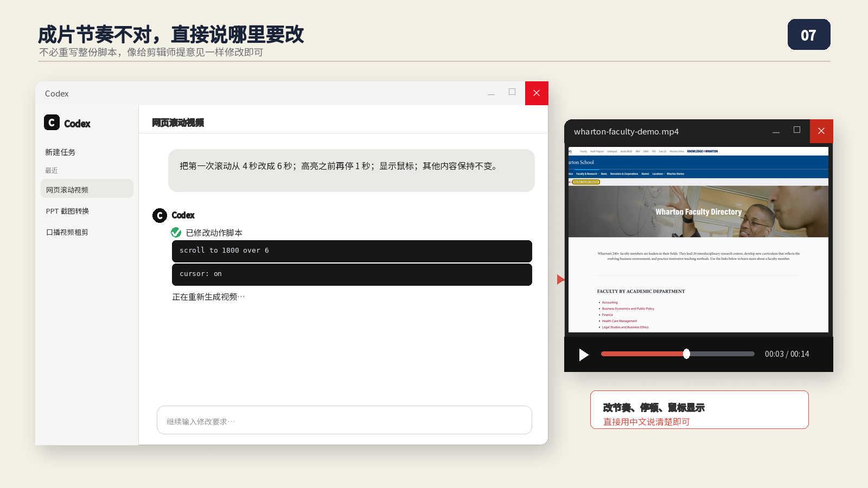Click Legal Studies and Business Ethics link
The width and height of the screenshot is (868, 488).
point(625,327)
